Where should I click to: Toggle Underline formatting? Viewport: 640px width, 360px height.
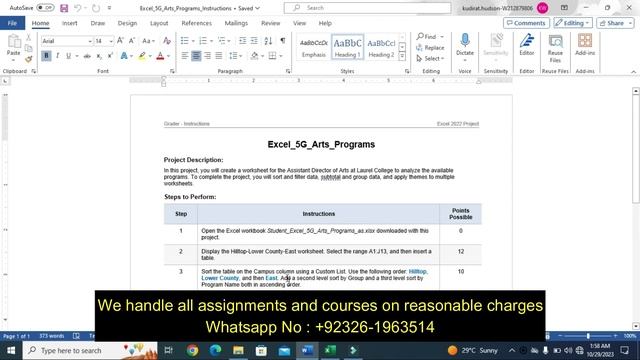point(68,56)
